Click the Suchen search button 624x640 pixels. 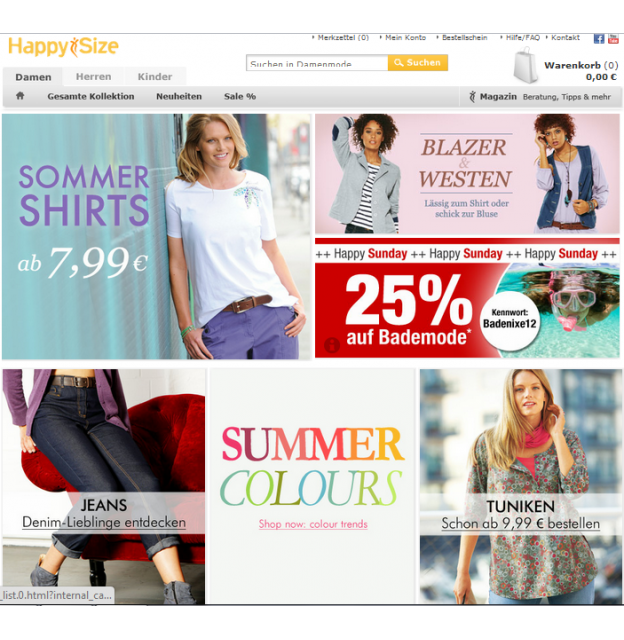tap(417, 62)
